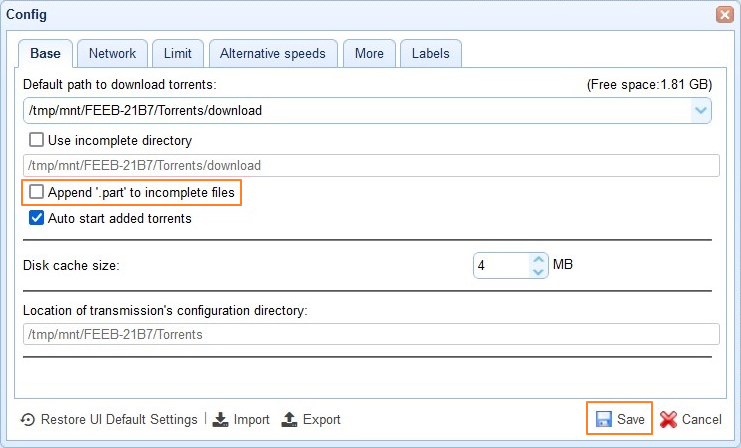Click the red Cancel X icon
The width and height of the screenshot is (741, 448).
[x=668, y=420]
